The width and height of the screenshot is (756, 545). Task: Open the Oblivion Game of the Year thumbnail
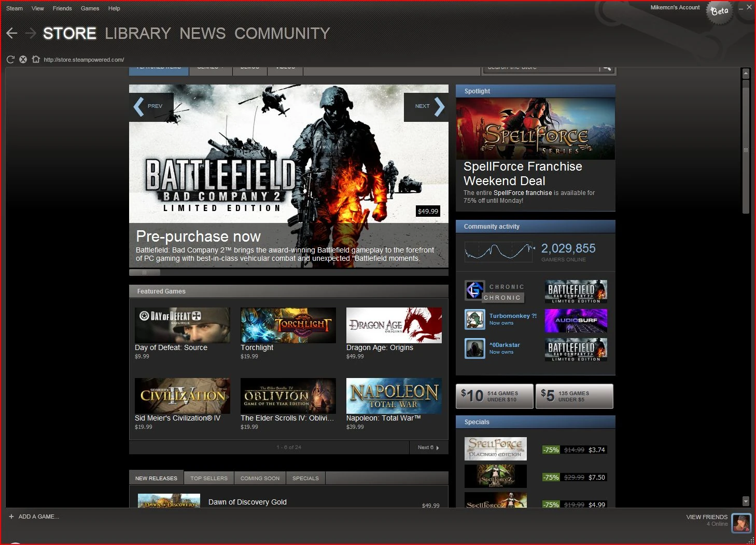[288, 396]
